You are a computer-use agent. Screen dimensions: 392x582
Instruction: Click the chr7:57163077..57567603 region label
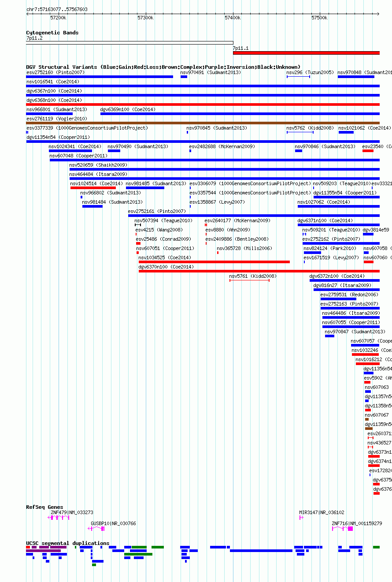point(57,9)
